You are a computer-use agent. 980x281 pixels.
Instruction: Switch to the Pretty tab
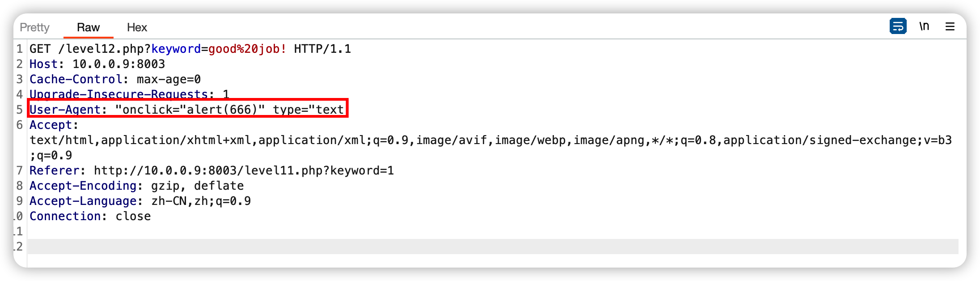(x=34, y=27)
